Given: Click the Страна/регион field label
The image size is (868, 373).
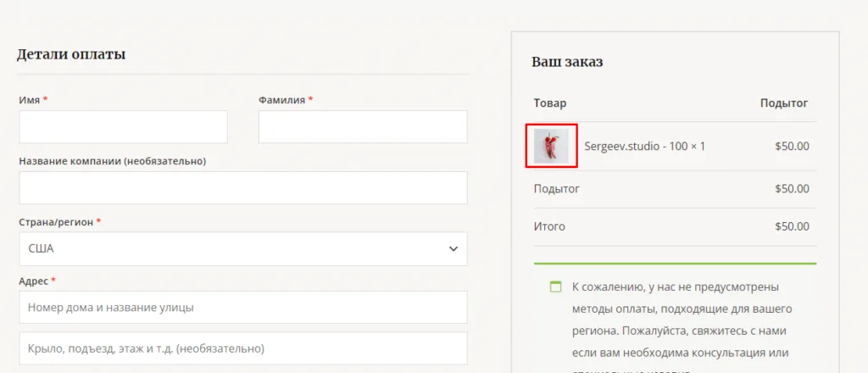Looking at the screenshot, I should [x=60, y=221].
